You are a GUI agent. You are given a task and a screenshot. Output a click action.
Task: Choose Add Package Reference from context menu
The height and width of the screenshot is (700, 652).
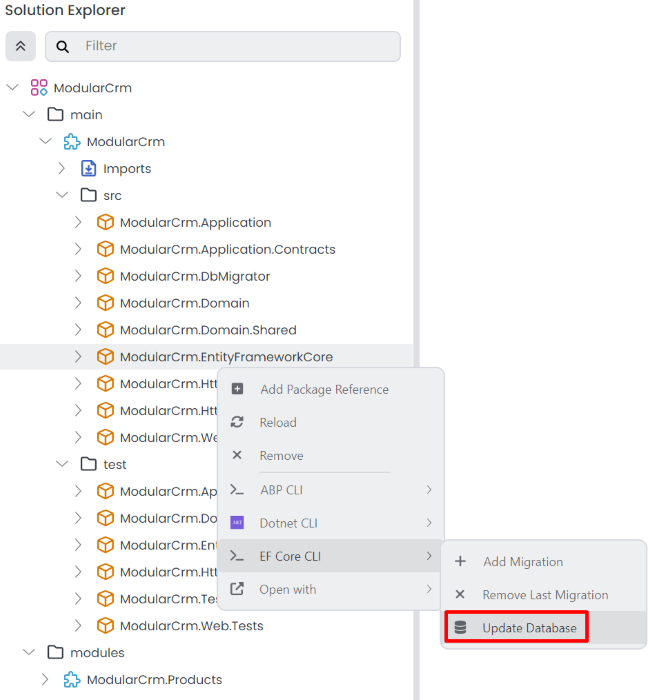330,389
